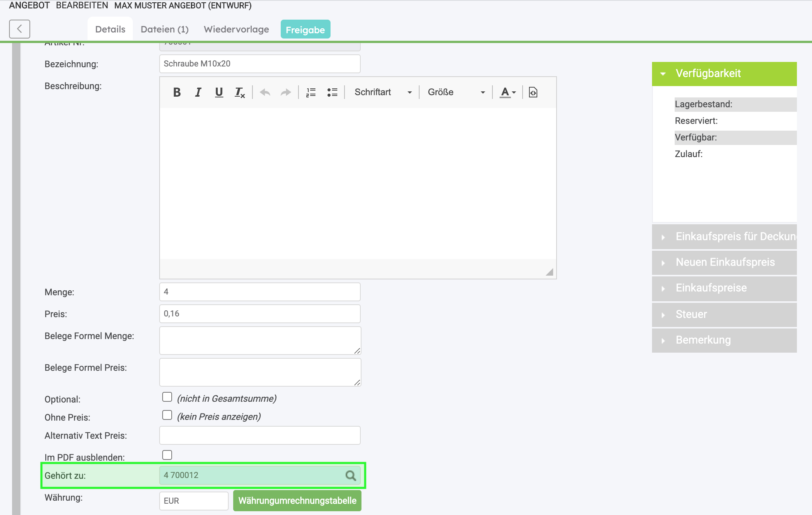Image resolution: width=812 pixels, height=515 pixels.
Task: Insert a bulleted list
Action: [332, 92]
